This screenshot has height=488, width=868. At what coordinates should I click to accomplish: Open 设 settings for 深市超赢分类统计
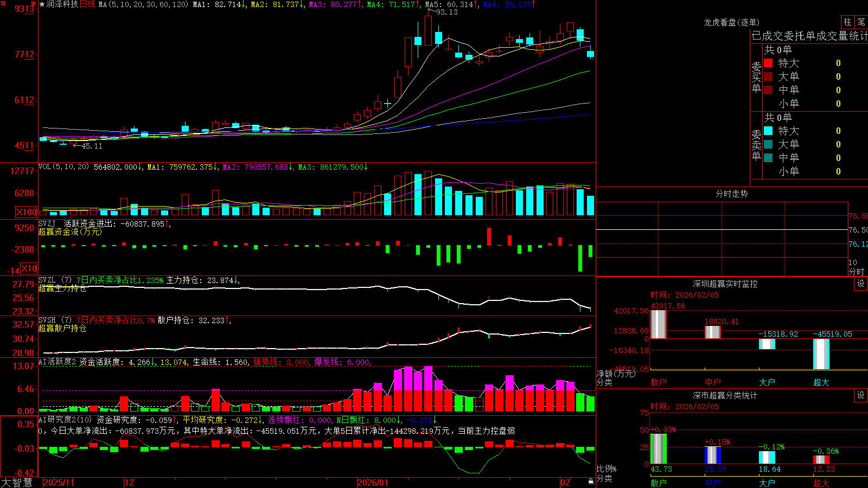pyautogui.click(x=861, y=395)
